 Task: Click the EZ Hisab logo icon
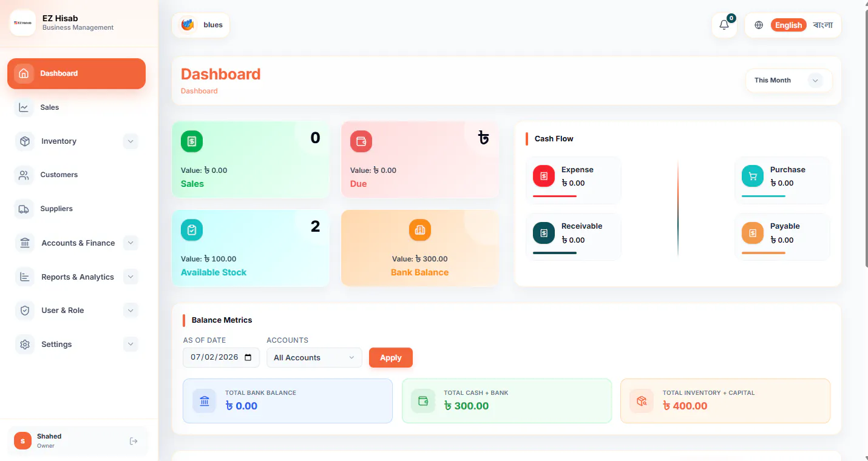(x=22, y=23)
